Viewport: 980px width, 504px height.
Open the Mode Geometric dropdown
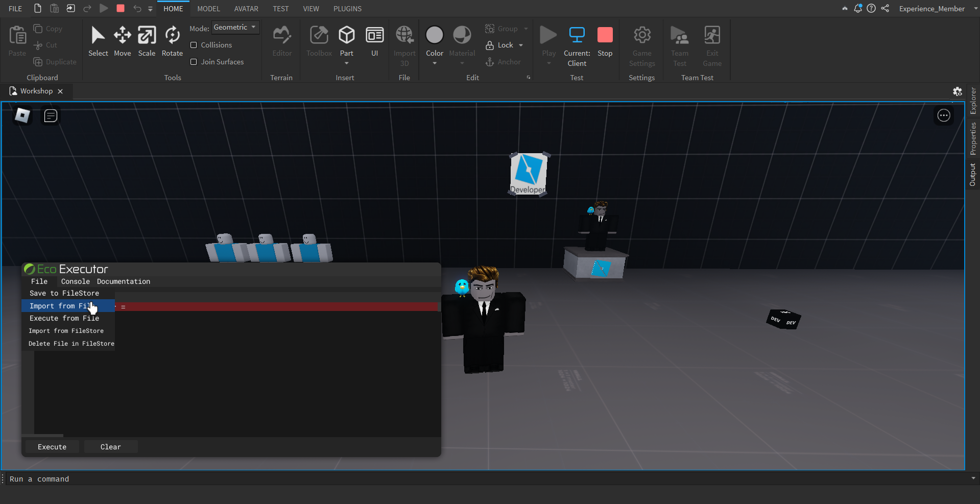pos(235,28)
